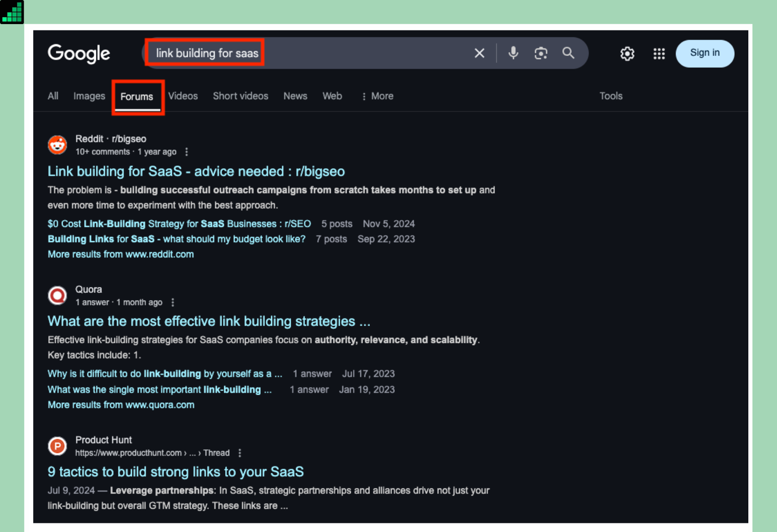Viewport: 777px width, 532px height.
Task: Click the Product Hunt favicon icon
Action: tap(57, 446)
